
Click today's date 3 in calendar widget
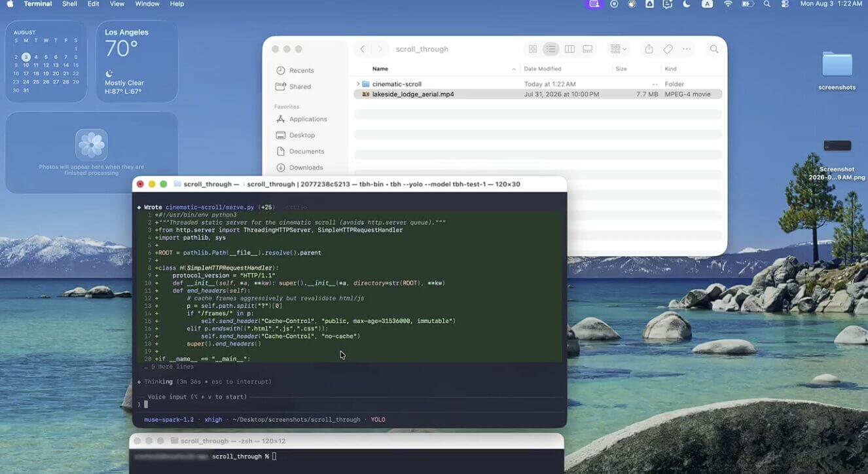26,57
